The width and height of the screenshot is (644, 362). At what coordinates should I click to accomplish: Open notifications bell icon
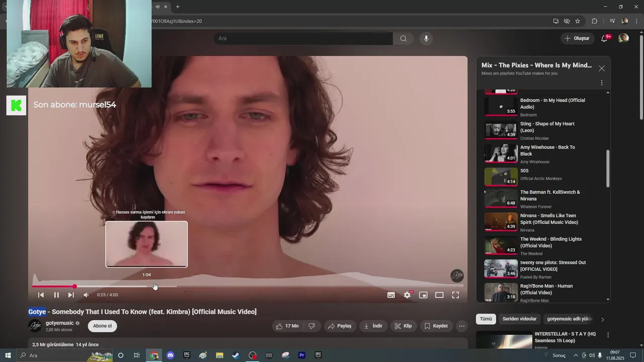point(605,38)
